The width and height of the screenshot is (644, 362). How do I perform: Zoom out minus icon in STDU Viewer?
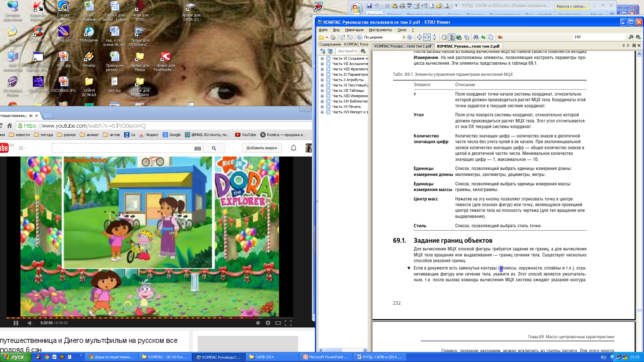[360, 37]
